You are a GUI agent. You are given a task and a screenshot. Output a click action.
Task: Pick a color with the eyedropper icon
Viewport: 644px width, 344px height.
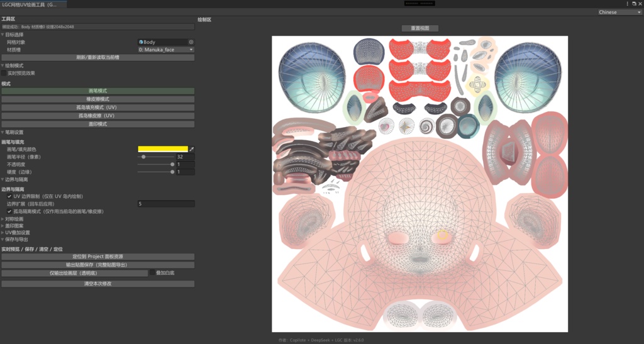point(191,149)
